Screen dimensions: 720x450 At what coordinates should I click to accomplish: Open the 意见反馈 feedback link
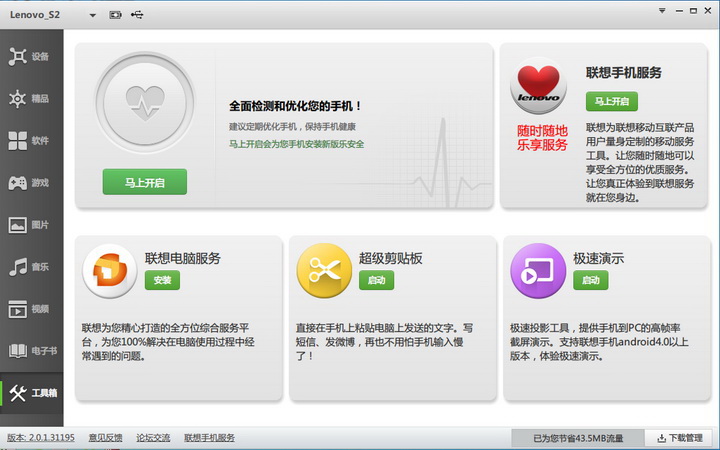105,438
